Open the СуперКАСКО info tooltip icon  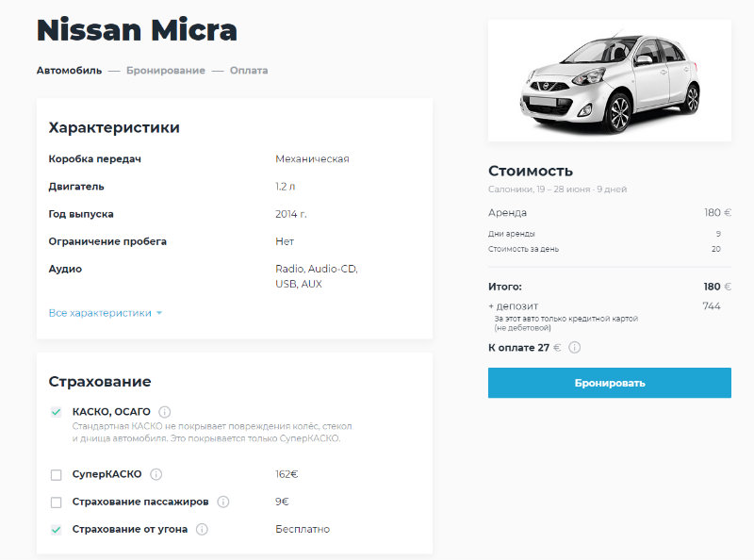coord(156,474)
